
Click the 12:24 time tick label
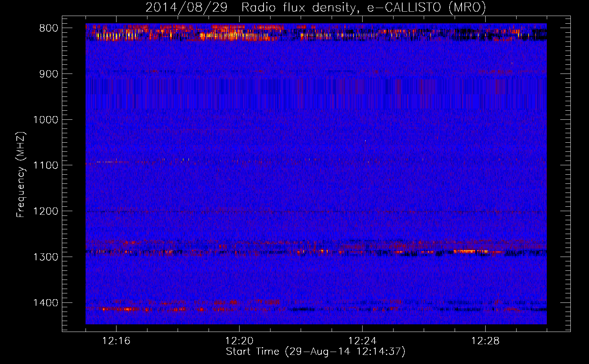[362, 341]
